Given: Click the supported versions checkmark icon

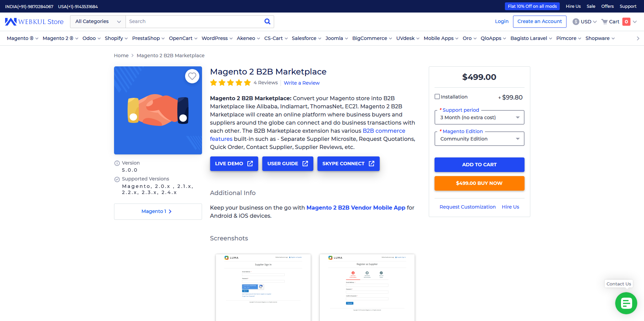Looking at the screenshot, I should [117, 179].
